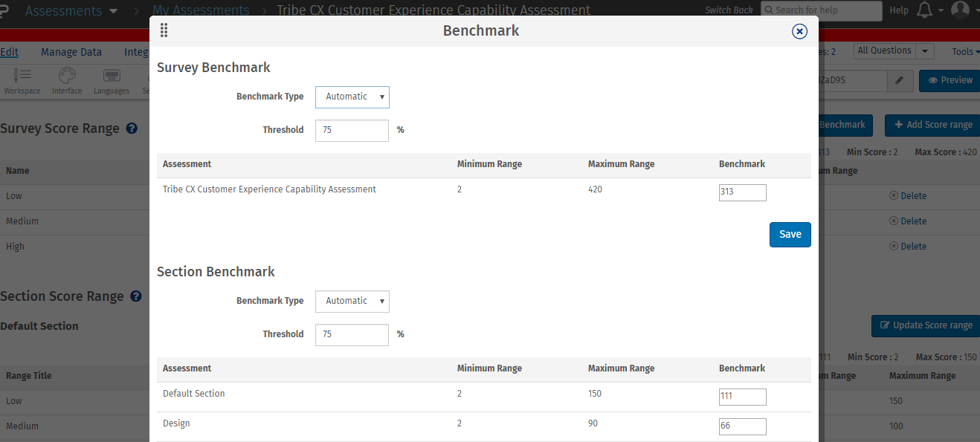Save the survey benchmark settings
The height and width of the screenshot is (442, 980).
point(790,235)
